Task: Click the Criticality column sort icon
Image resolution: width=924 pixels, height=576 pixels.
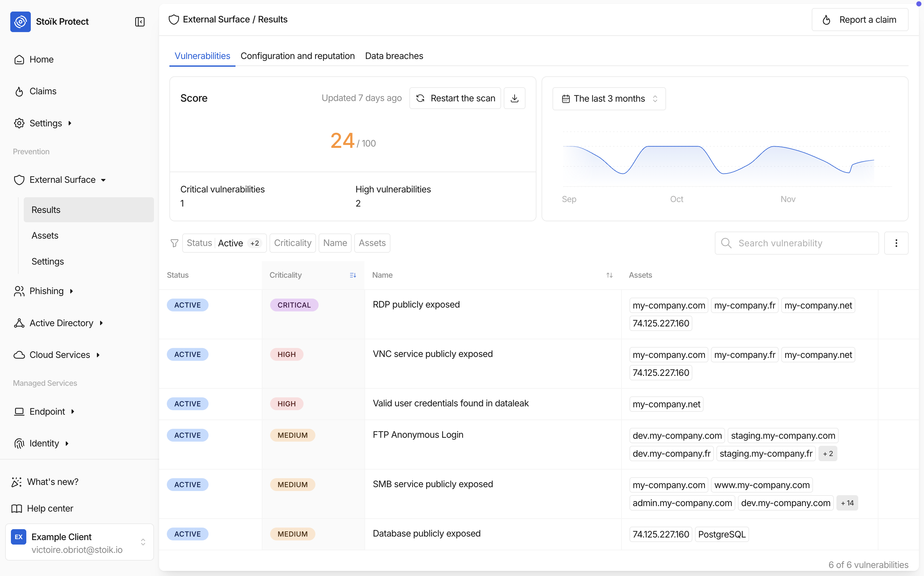Action: pos(353,275)
